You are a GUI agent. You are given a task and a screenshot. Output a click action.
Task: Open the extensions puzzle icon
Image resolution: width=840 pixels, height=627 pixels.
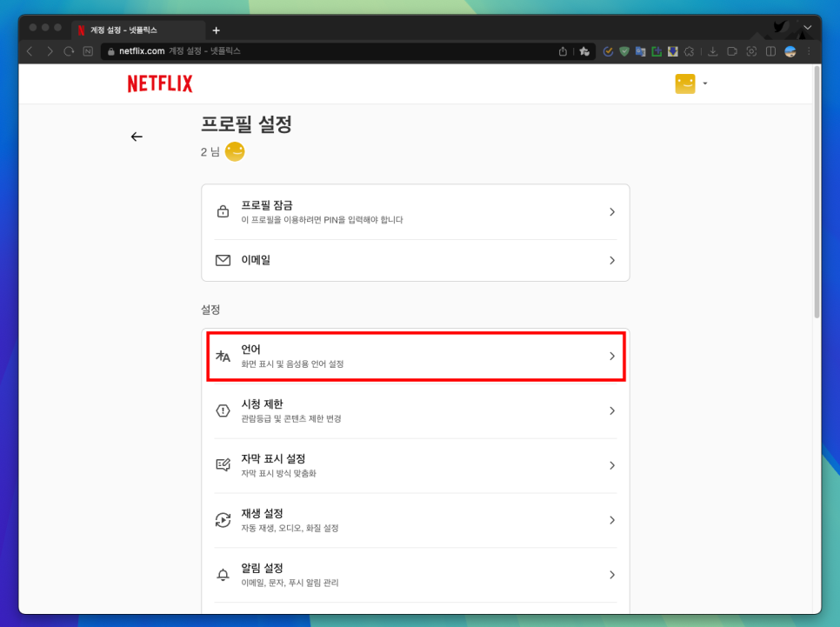tap(690, 51)
